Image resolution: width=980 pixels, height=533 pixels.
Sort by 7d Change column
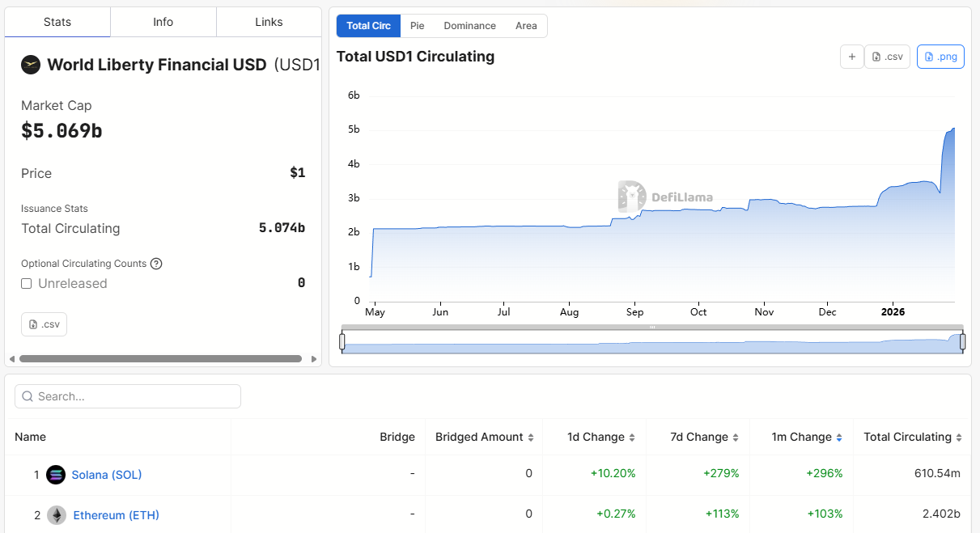704,437
